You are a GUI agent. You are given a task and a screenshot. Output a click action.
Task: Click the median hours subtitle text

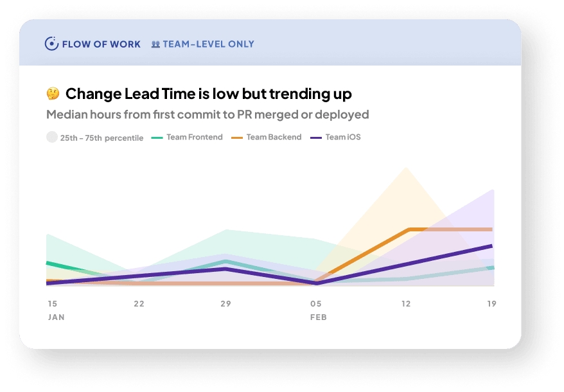coord(207,115)
